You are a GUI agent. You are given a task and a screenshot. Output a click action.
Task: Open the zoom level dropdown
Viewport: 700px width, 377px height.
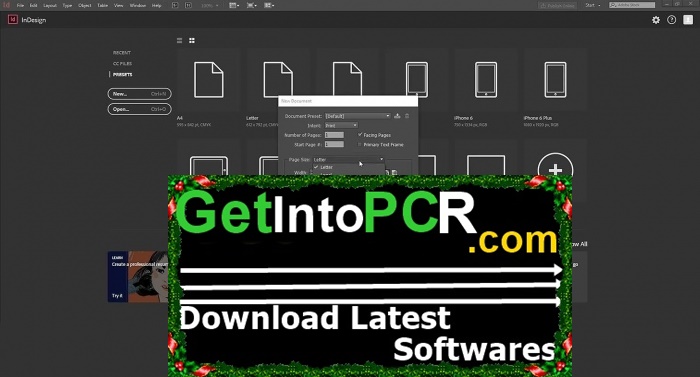[209, 5]
